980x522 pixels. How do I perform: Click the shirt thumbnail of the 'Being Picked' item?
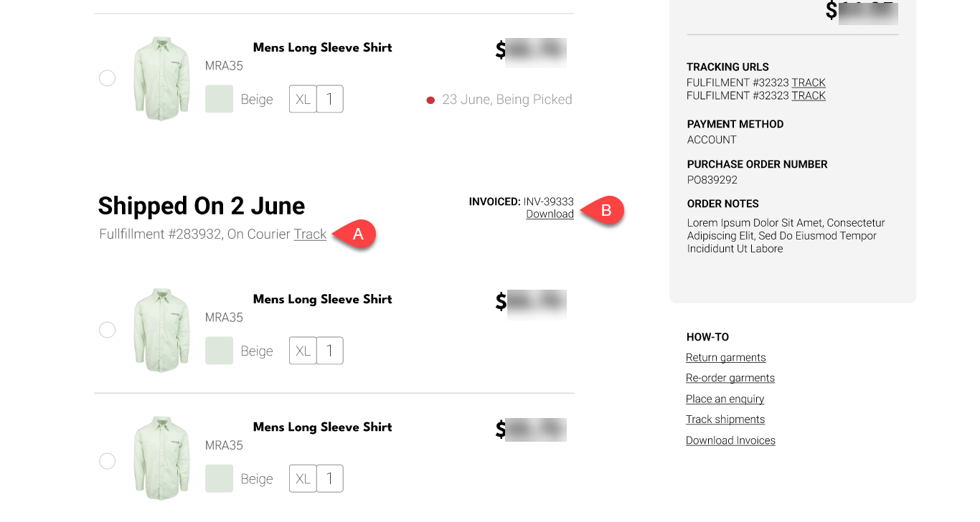click(161, 79)
